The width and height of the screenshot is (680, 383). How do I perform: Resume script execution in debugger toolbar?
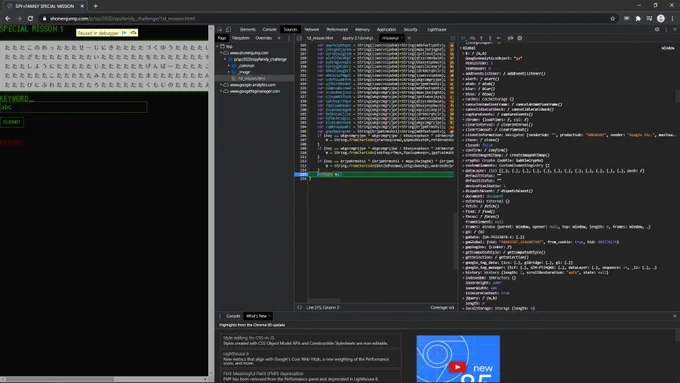[x=463, y=38]
